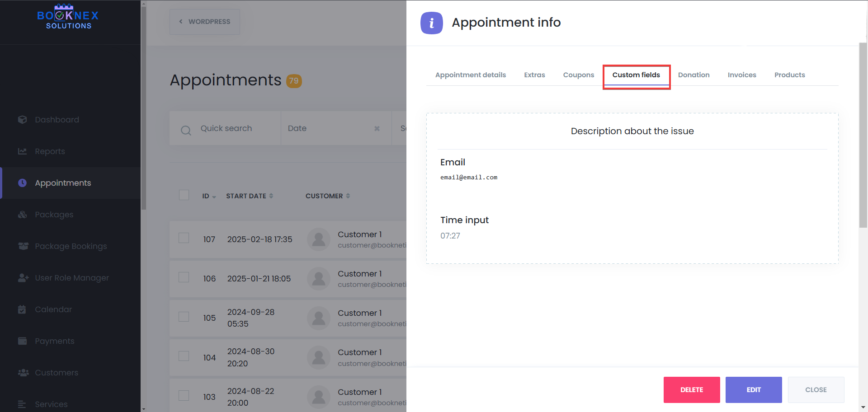Select the Package Bookings sidebar icon

point(23,246)
